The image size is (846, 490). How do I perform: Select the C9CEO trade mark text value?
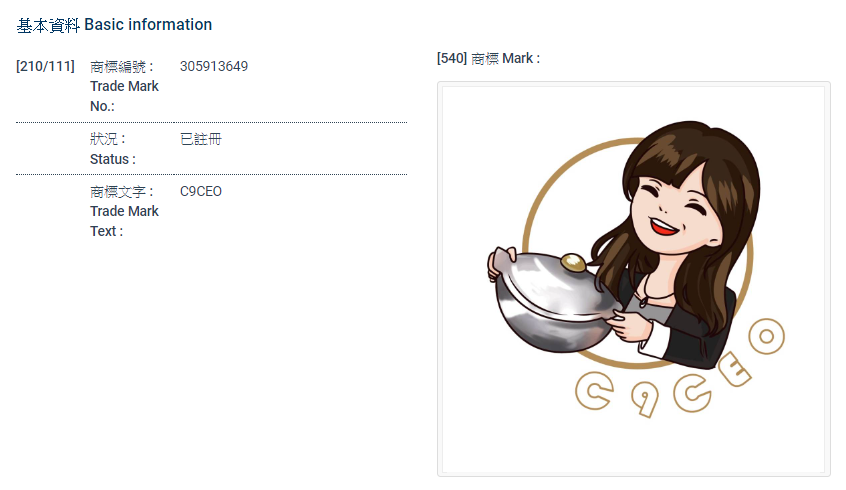201,191
